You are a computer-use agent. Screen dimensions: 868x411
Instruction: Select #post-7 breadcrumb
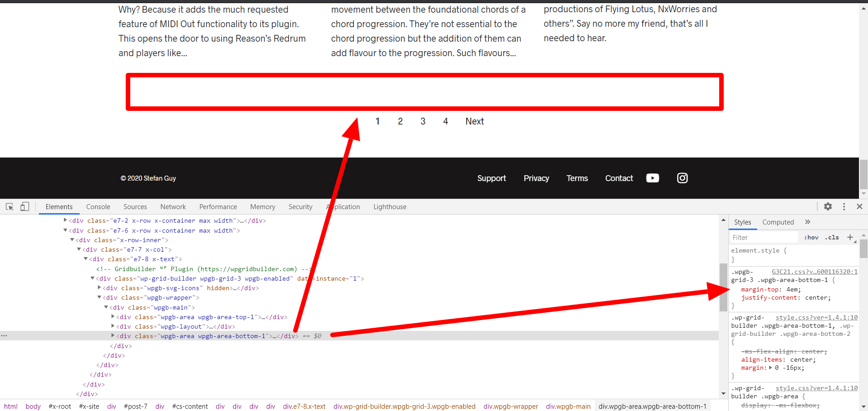pyautogui.click(x=135, y=406)
